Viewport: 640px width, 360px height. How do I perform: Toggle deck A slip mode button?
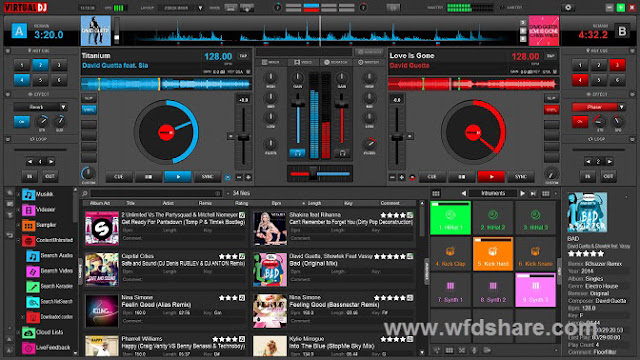coord(89,98)
